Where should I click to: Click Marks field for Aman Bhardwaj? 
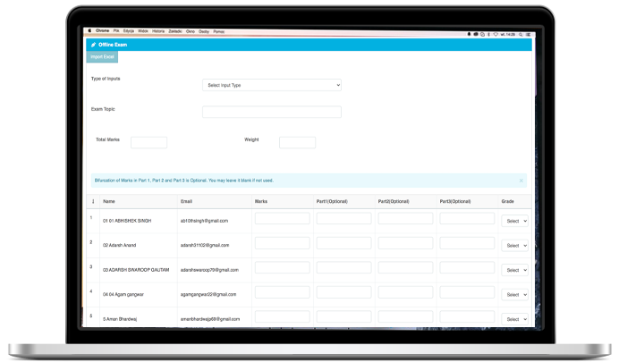click(x=282, y=316)
